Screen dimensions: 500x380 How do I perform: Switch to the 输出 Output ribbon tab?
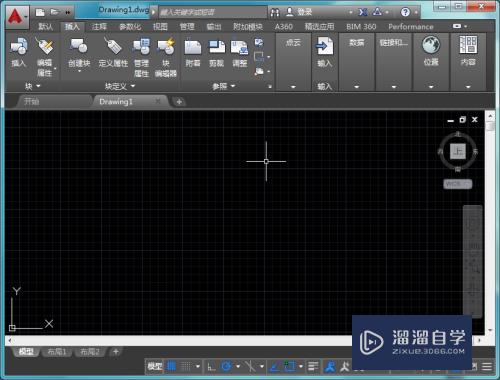tap(214, 27)
